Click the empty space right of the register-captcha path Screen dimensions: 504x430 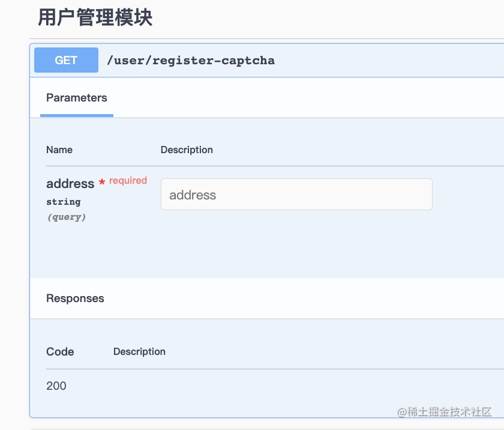(389, 61)
